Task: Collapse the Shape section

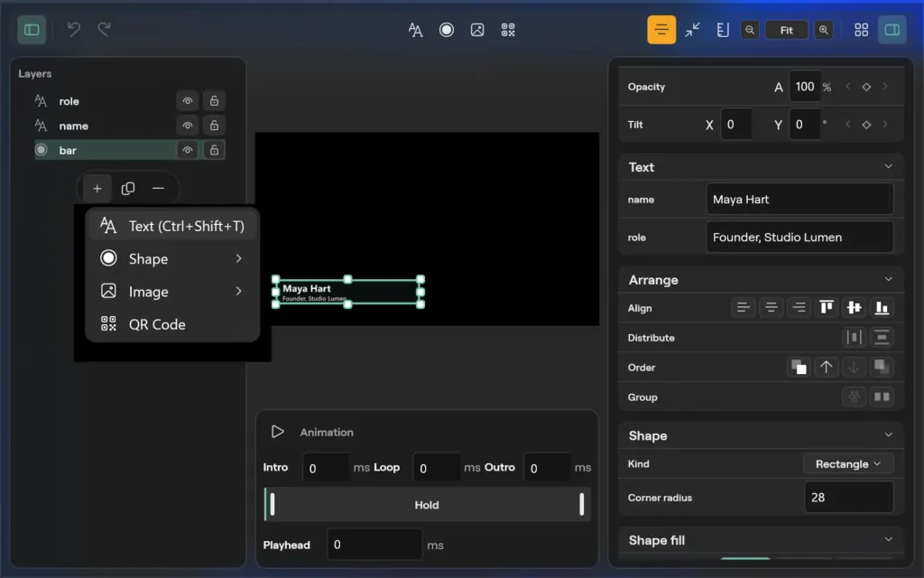Action: (888, 435)
